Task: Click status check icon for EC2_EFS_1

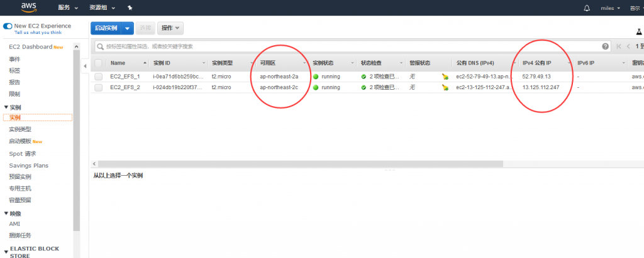Action: click(x=364, y=77)
